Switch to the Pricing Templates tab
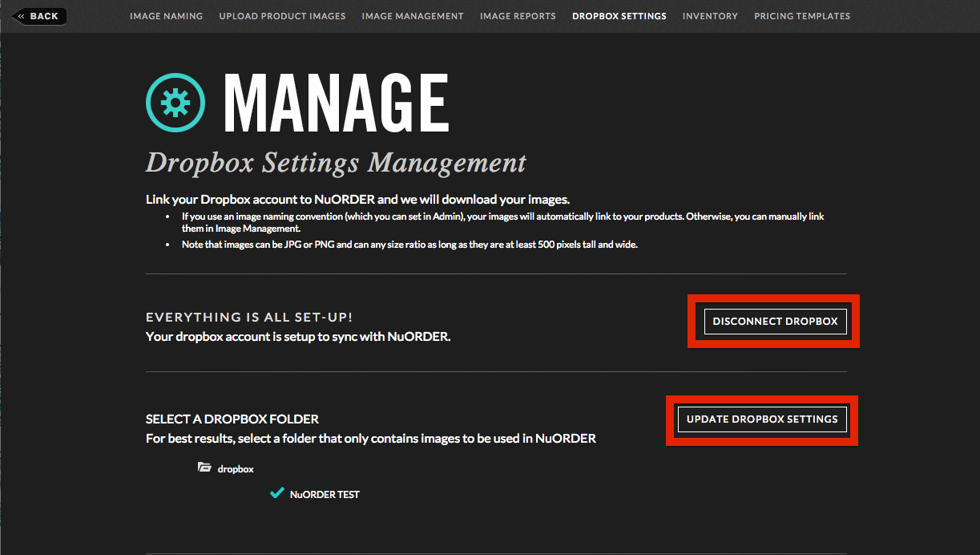Viewport: 980px width, 555px height. (x=802, y=16)
